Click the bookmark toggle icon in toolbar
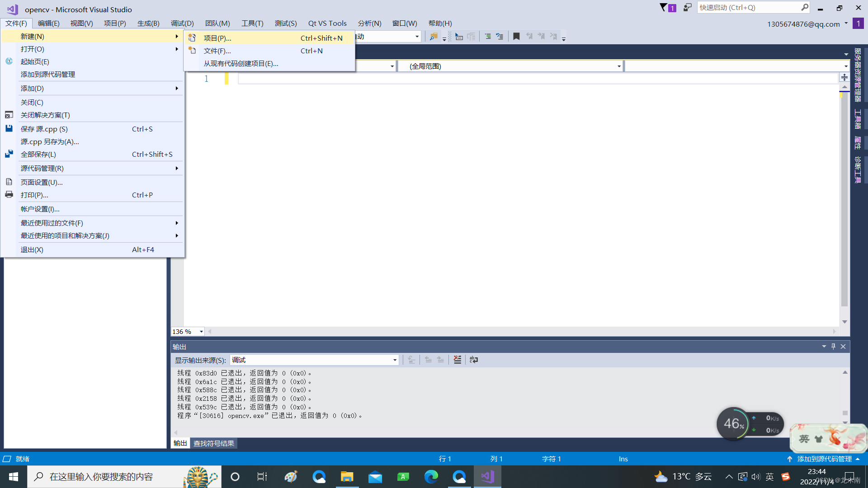Viewport: 868px width, 488px height. point(516,37)
